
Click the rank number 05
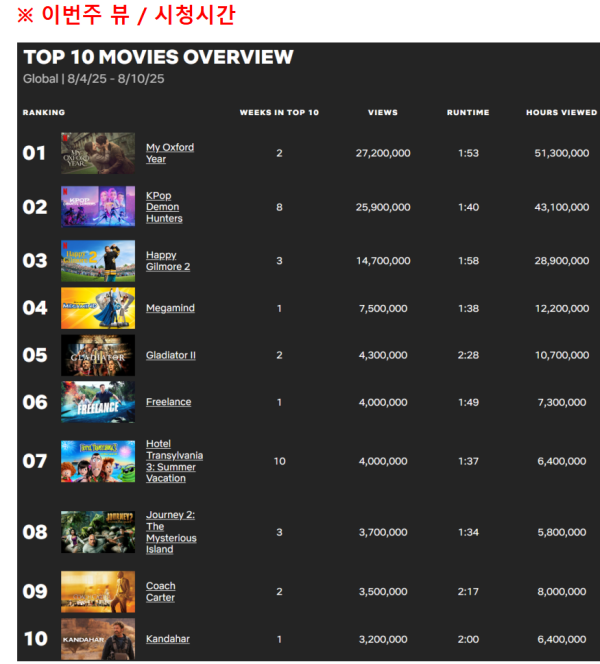point(35,355)
